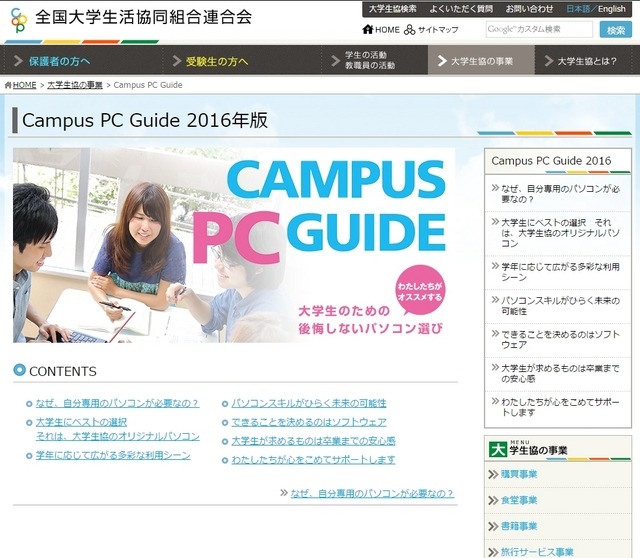Click the chevron icon beside 購買事業
Screen dimensions: 640x558
coord(493,474)
